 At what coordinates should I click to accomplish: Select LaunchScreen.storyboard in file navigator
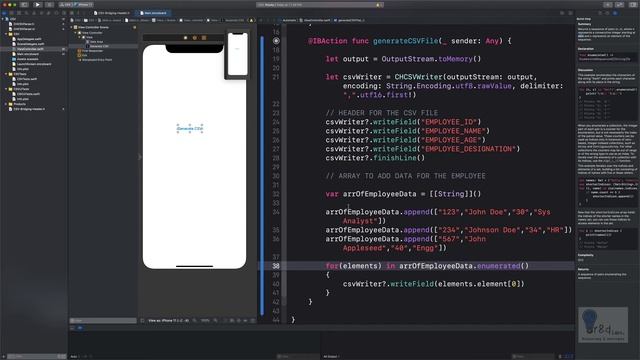33,64
